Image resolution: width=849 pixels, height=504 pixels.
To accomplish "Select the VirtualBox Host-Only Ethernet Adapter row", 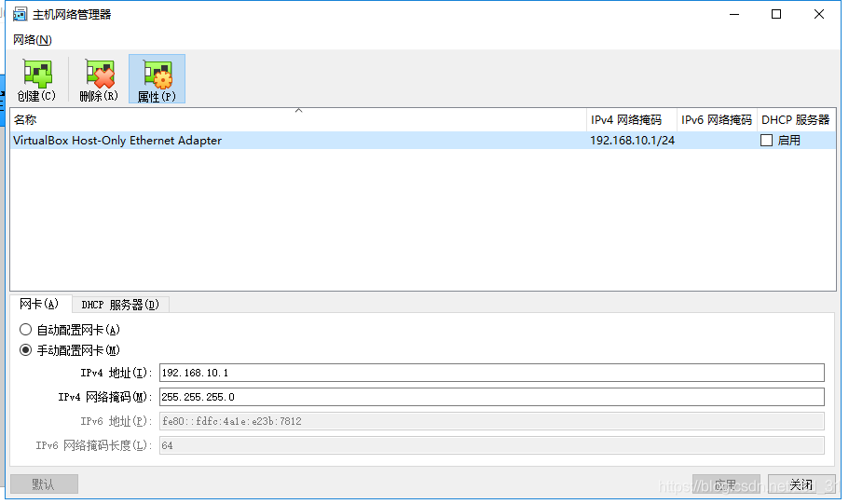I will coord(423,141).
